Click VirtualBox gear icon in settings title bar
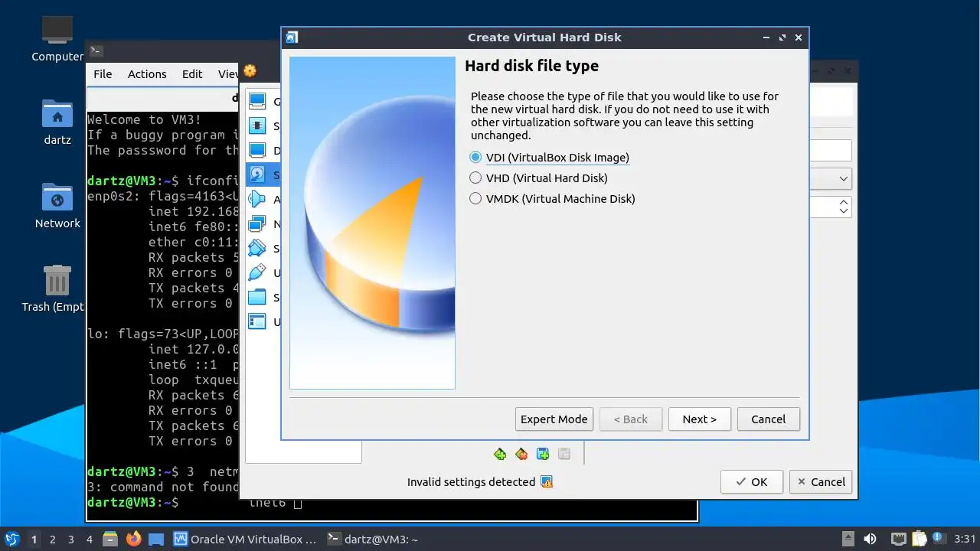 [x=250, y=71]
